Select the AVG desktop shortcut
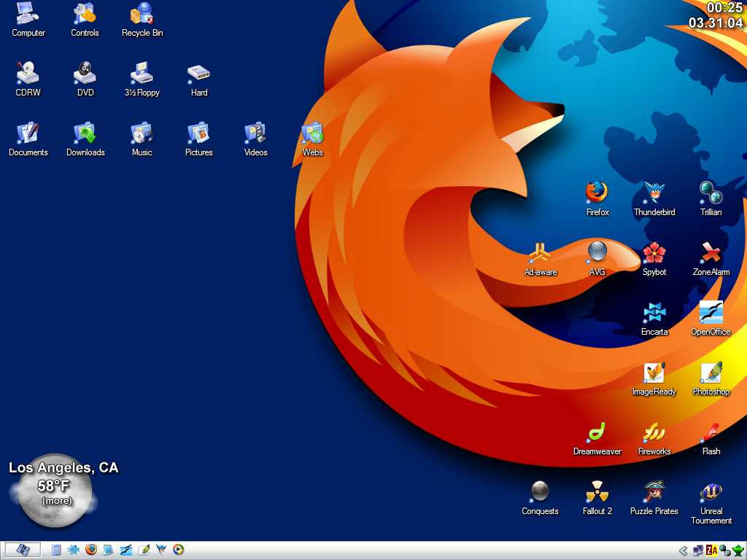Image resolution: width=747 pixels, height=560 pixels. [x=597, y=259]
